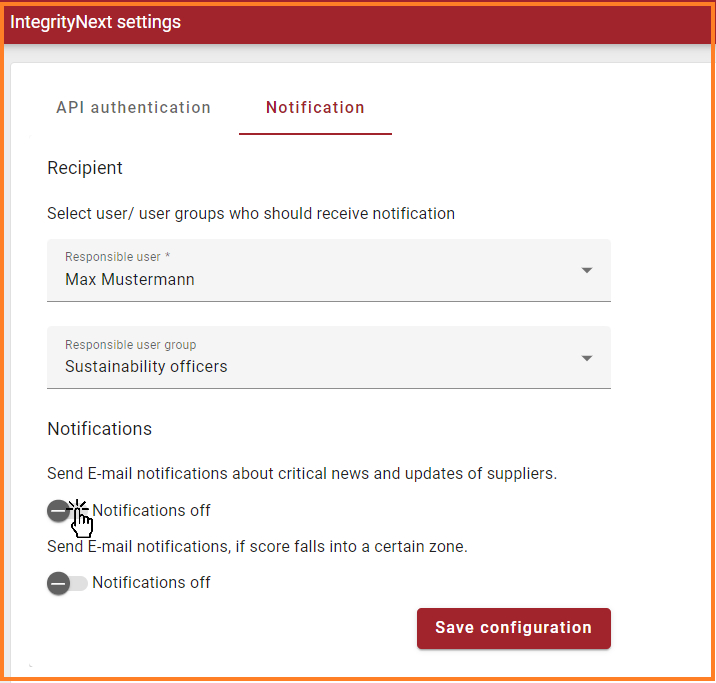Enable score zone e-mail notifications toggle

[67, 583]
